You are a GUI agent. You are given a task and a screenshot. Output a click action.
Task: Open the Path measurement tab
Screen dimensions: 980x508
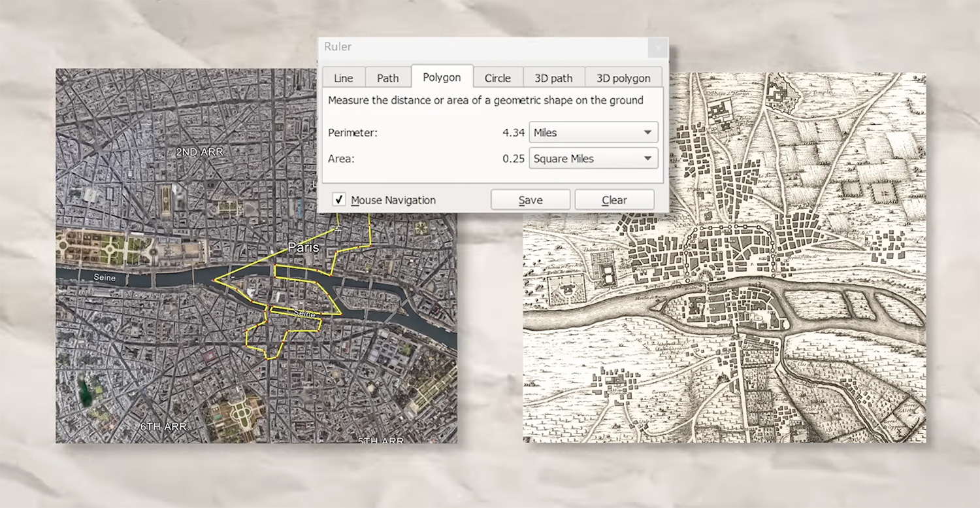coord(387,78)
